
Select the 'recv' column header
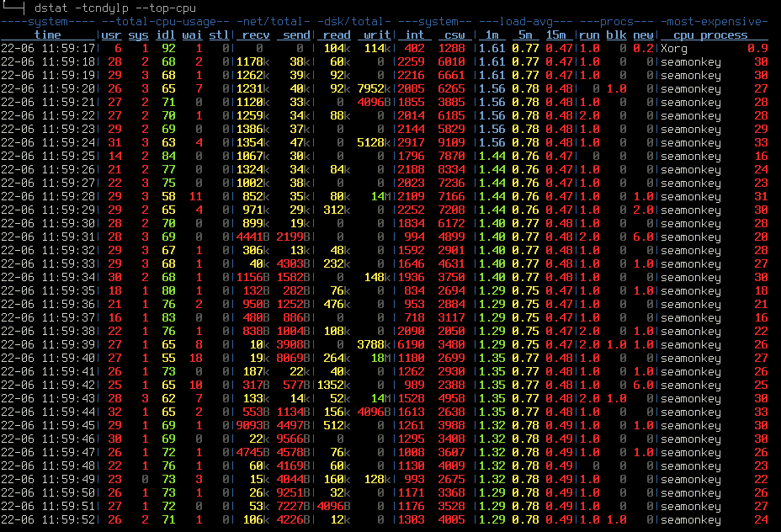256,35
